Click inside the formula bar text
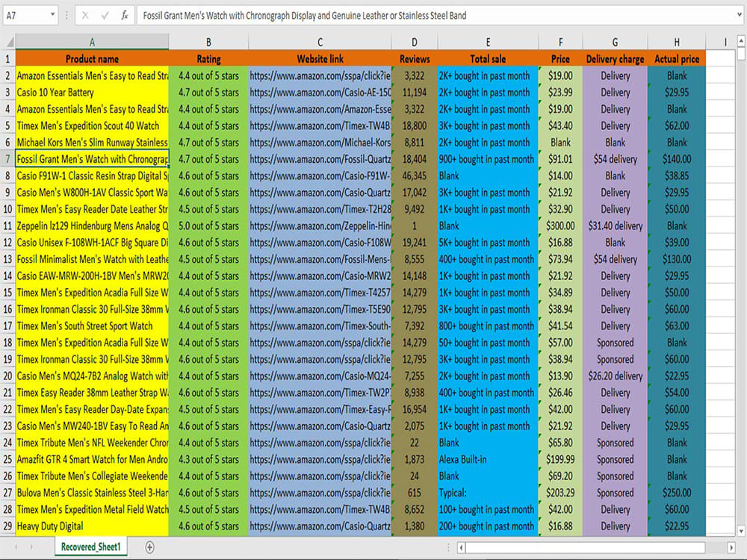The image size is (747, 560). click(x=305, y=16)
